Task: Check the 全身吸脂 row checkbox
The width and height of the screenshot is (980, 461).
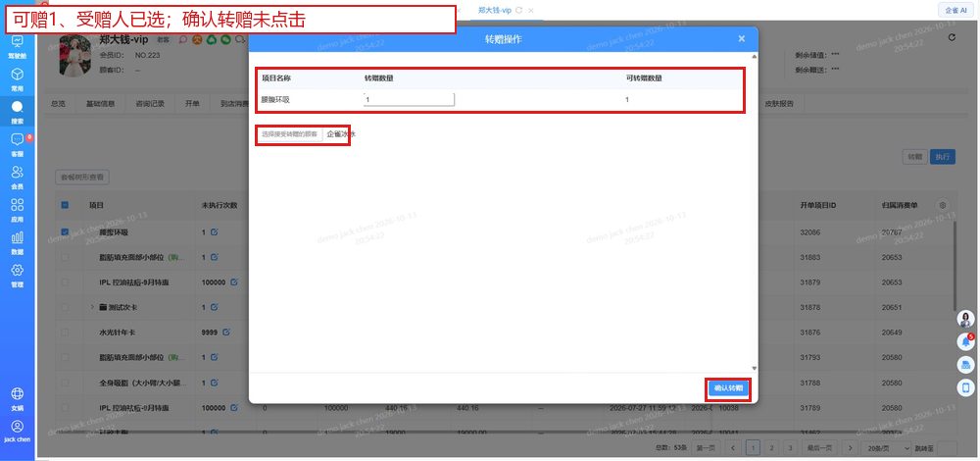Action: tap(65, 383)
